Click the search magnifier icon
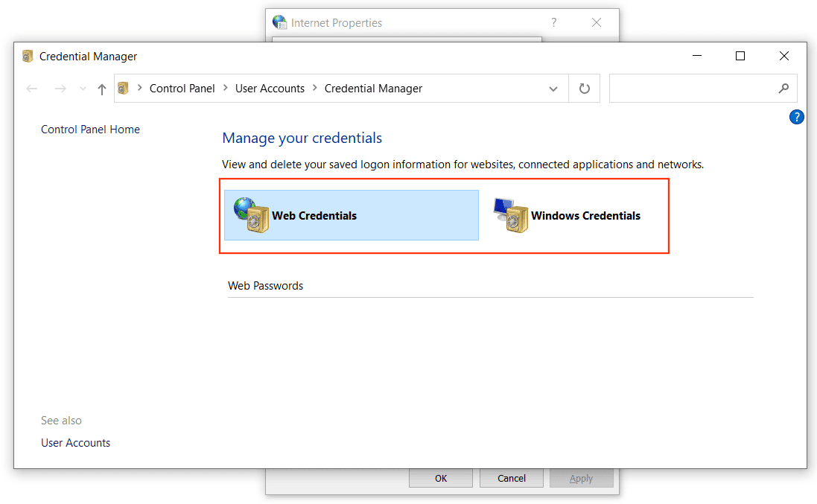This screenshot has width=817, height=504. pyautogui.click(x=783, y=88)
